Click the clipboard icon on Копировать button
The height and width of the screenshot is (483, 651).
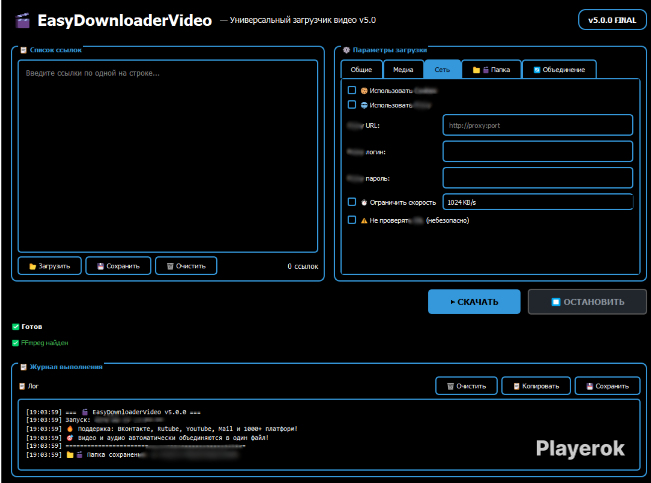tap(516, 386)
